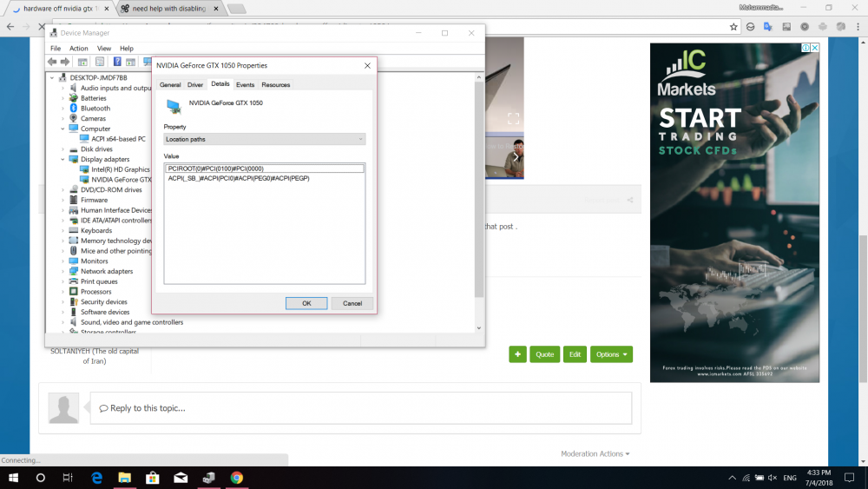Click the Cameras webcam icon in the tree
868x489 pixels.
pyautogui.click(x=73, y=118)
